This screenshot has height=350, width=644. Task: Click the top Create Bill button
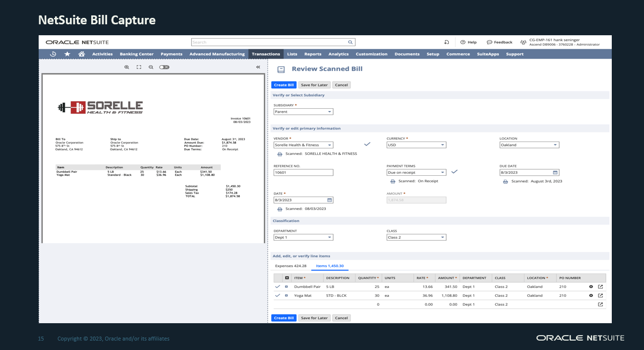(284, 85)
